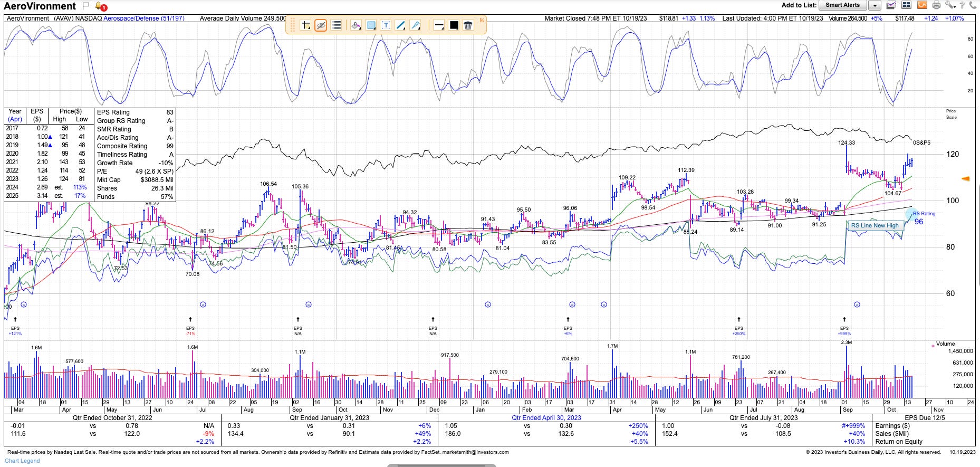Click the Mkt Cap $3088.5 Mil row

point(135,180)
